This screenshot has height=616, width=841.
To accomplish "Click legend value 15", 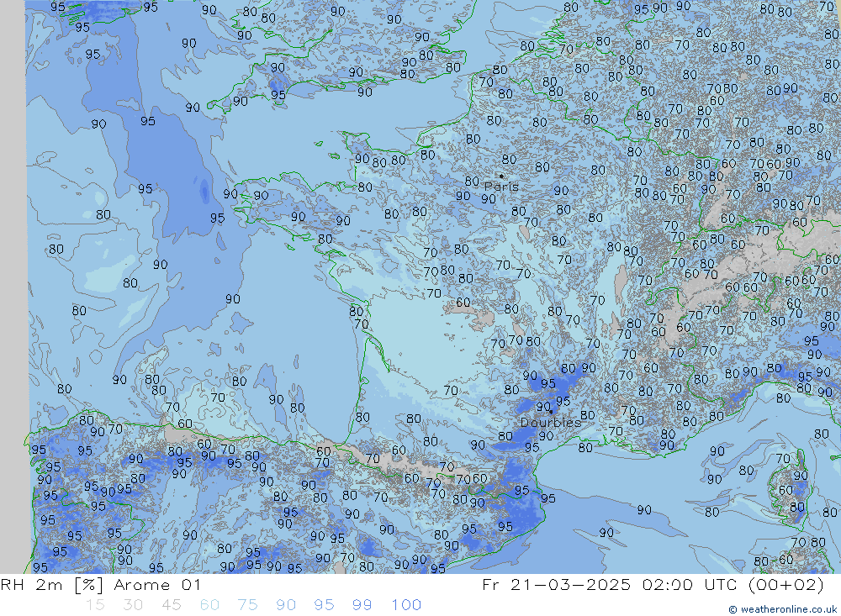I will [x=95, y=605].
